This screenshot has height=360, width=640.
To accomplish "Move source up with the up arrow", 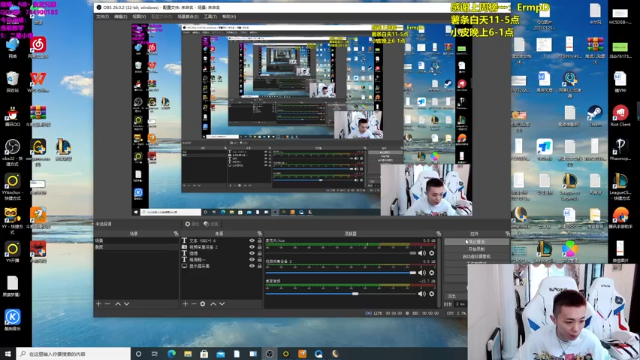I will click(x=213, y=304).
